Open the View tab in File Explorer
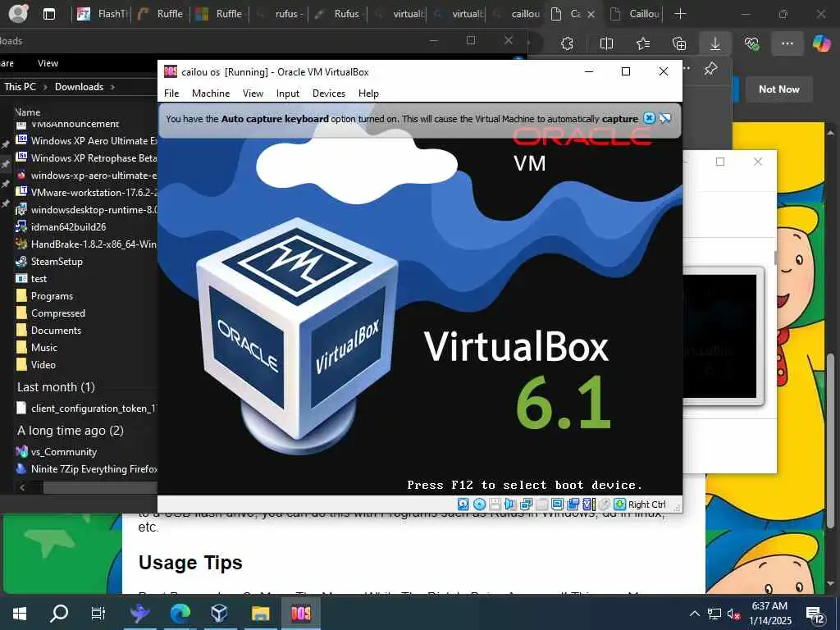This screenshot has height=630, width=840. [x=48, y=63]
